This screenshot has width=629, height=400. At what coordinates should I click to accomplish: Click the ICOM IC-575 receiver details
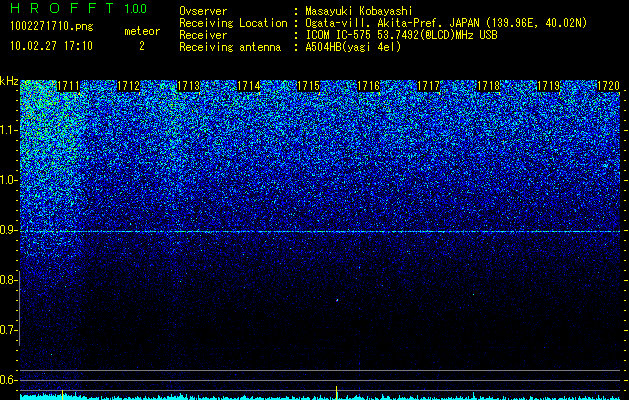click(x=401, y=35)
